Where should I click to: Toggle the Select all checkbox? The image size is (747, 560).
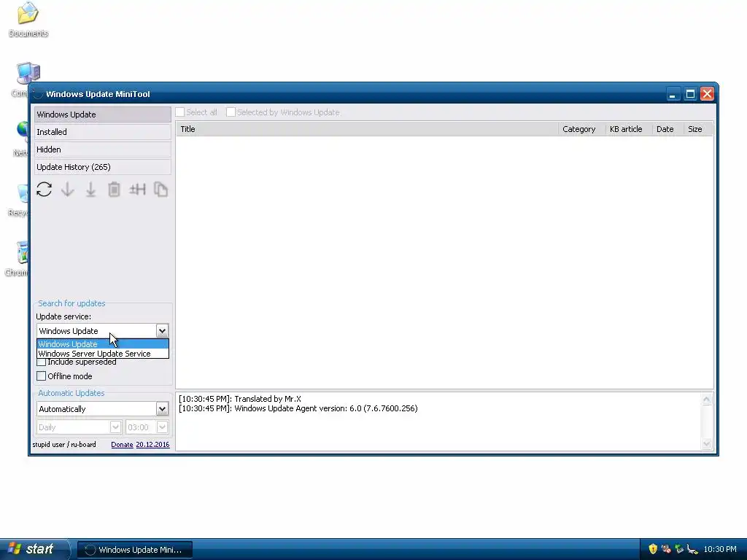pyautogui.click(x=180, y=112)
